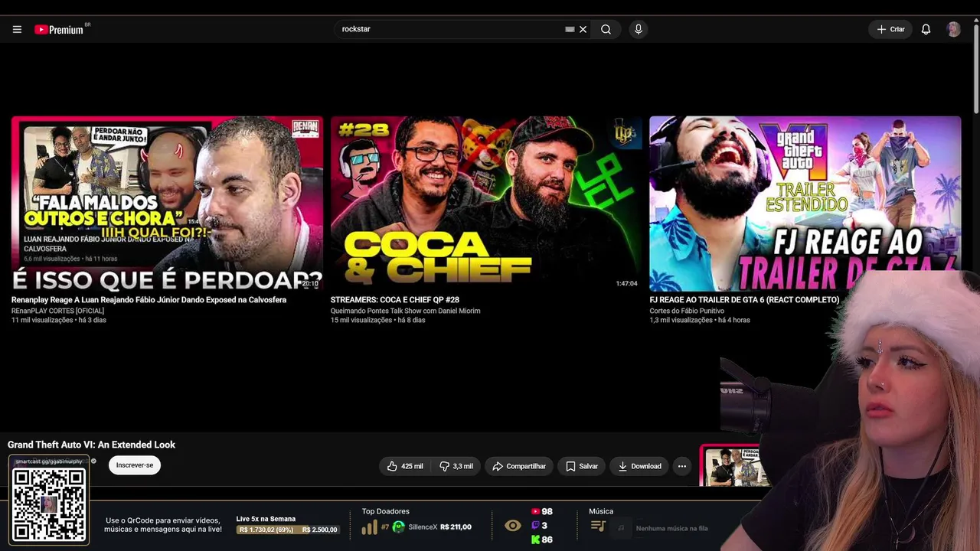Open more actions three-dot menu
Screen dimensions: 980x551
pyautogui.click(x=682, y=466)
